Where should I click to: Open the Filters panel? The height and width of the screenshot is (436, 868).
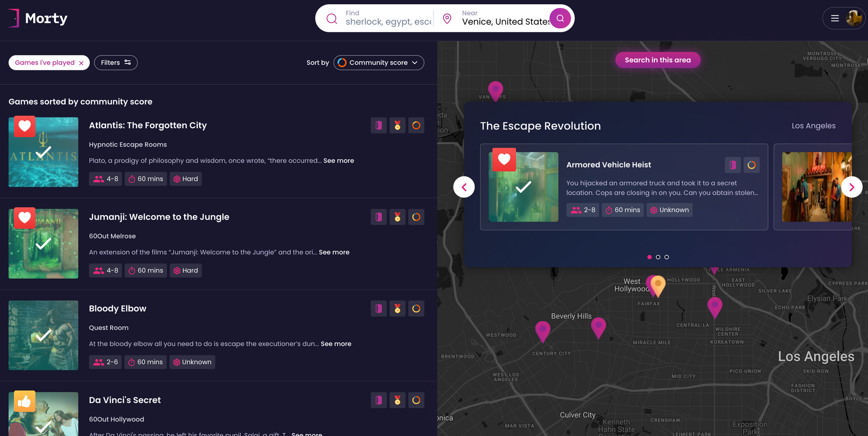[x=116, y=63]
